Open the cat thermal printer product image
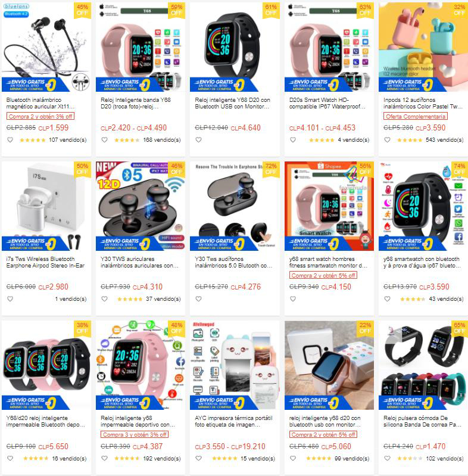 click(x=235, y=365)
